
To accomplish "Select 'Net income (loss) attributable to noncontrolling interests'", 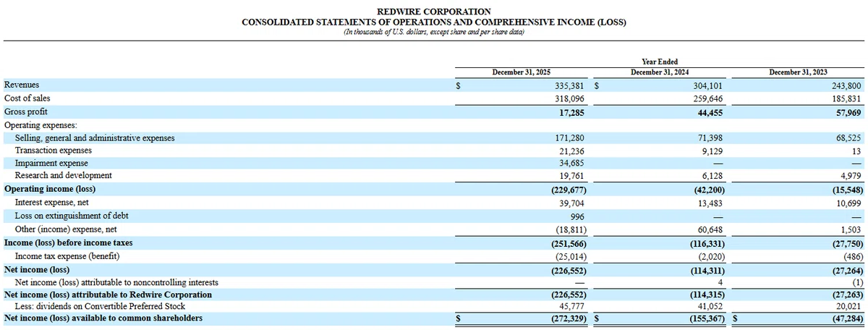I will tap(116, 282).
